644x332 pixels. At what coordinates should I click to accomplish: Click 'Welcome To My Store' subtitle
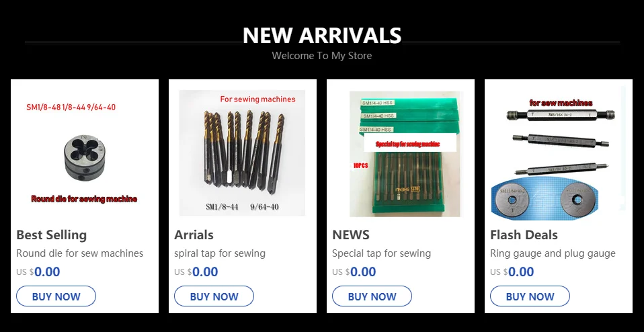click(322, 55)
